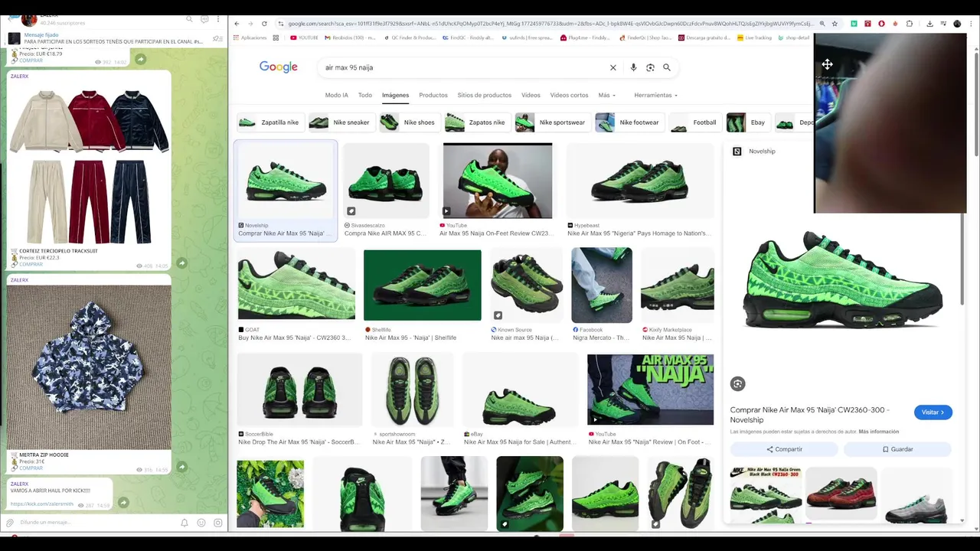Image resolution: width=980 pixels, height=551 pixels.
Task: Bookmark this page with the star icon
Action: 835,24
